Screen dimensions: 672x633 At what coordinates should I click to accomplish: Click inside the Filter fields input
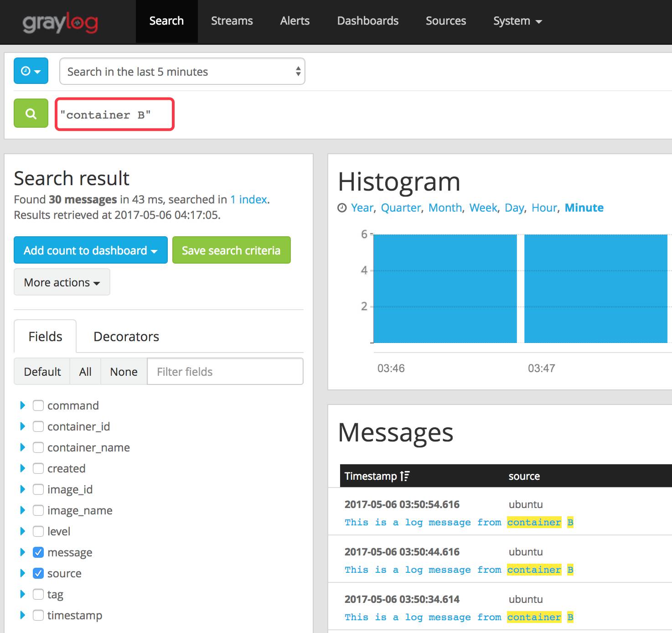(225, 371)
